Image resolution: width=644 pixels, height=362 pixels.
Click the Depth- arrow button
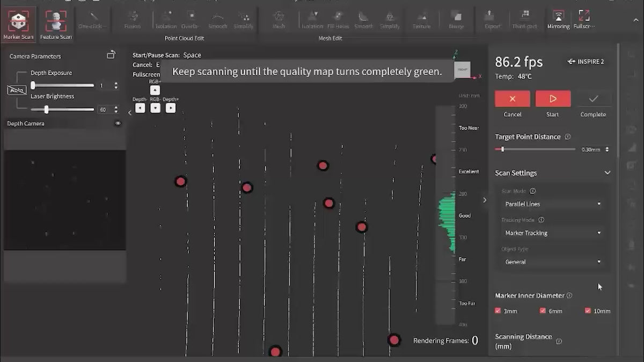[140, 108]
